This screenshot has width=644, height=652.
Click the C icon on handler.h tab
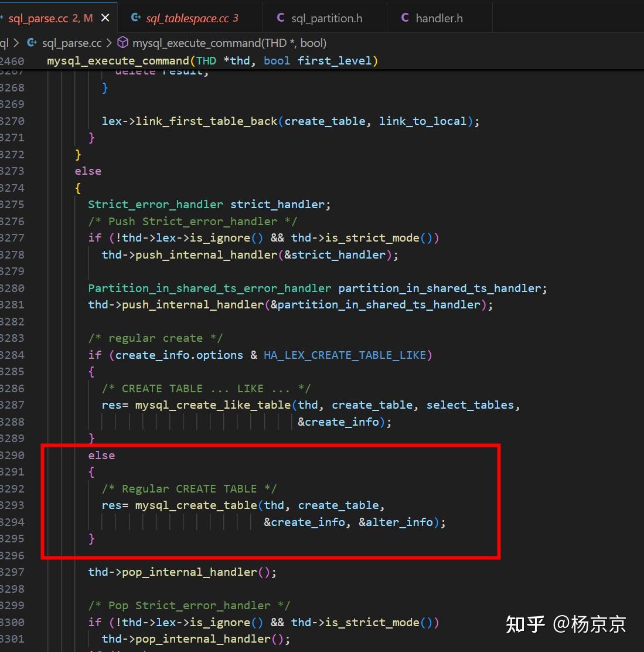click(x=405, y=18)
